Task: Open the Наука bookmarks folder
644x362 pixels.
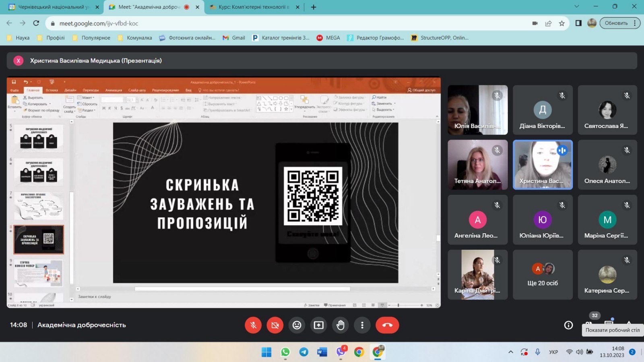Action: click(x=19, y=38)
